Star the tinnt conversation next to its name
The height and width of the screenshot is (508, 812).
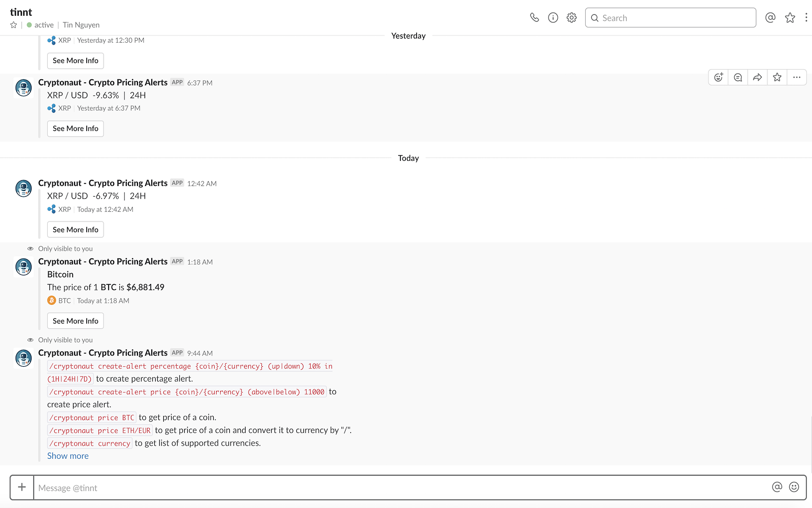(x=13, y=24)
